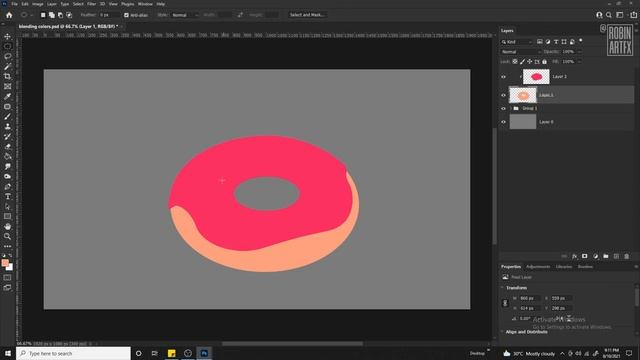
Task: Select the Hand tool
Action: 7,227
